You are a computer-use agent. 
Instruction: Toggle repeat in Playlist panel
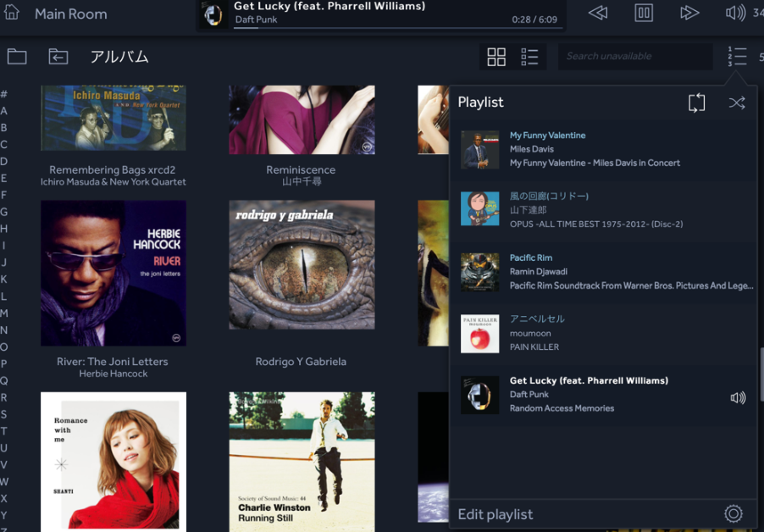click(697, 103)
